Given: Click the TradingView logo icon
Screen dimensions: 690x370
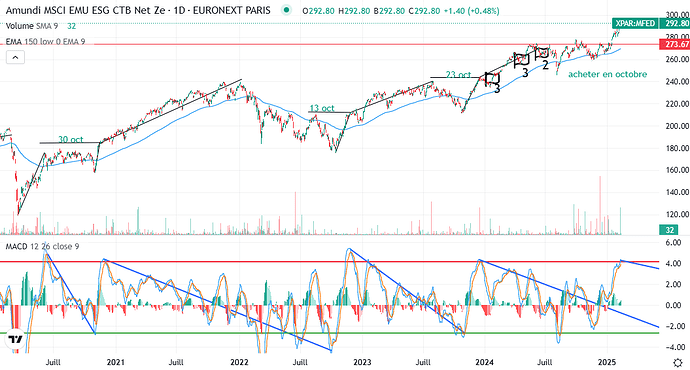Looking at the screenshot, I should pyautogui.click(x=15, y=340).
